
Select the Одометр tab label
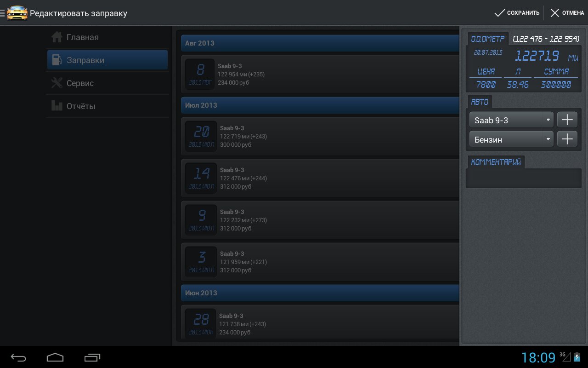pos(488,39)
